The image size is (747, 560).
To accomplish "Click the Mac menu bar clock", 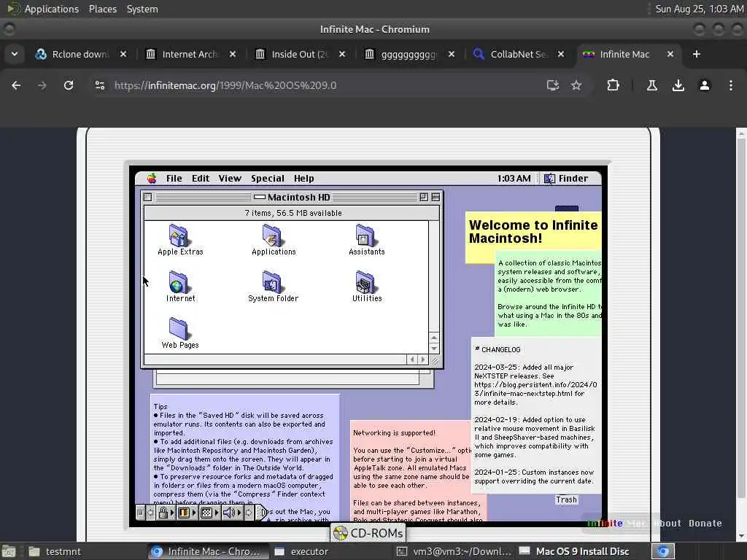I will (x=514, y=179).
